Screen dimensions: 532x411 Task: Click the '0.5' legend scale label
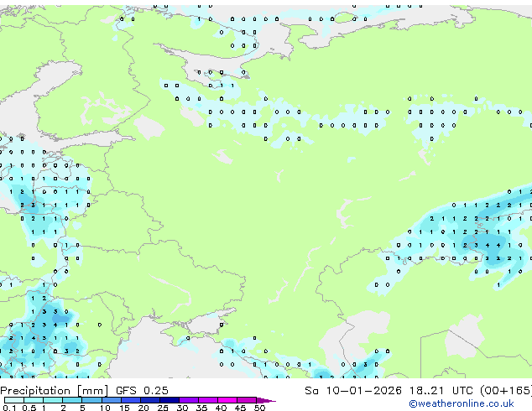pos(29,408)
